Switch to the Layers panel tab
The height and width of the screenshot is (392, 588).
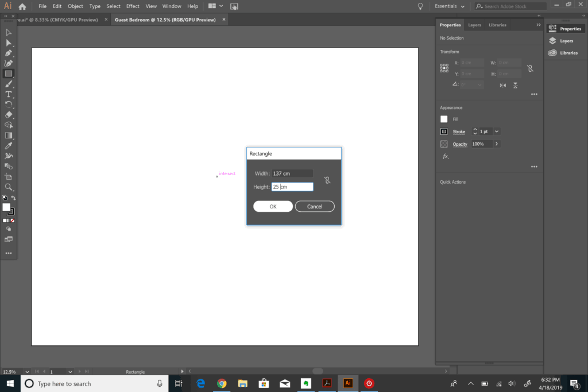tap(474, 25)
